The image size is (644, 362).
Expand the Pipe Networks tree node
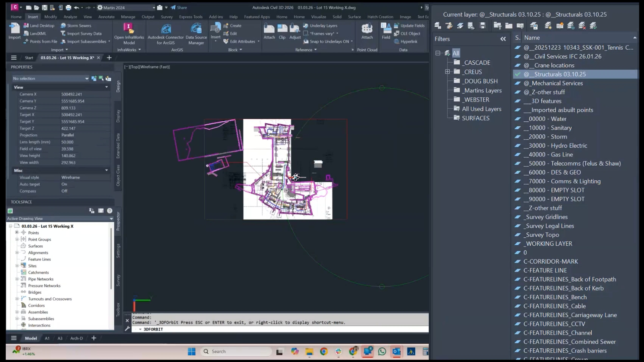17,279
